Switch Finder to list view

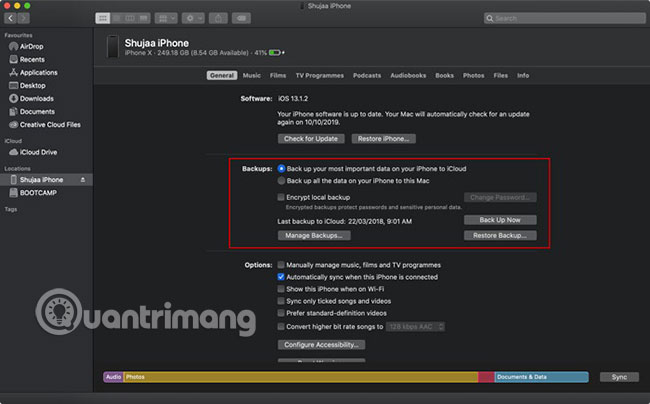click(x=117, y=18)
